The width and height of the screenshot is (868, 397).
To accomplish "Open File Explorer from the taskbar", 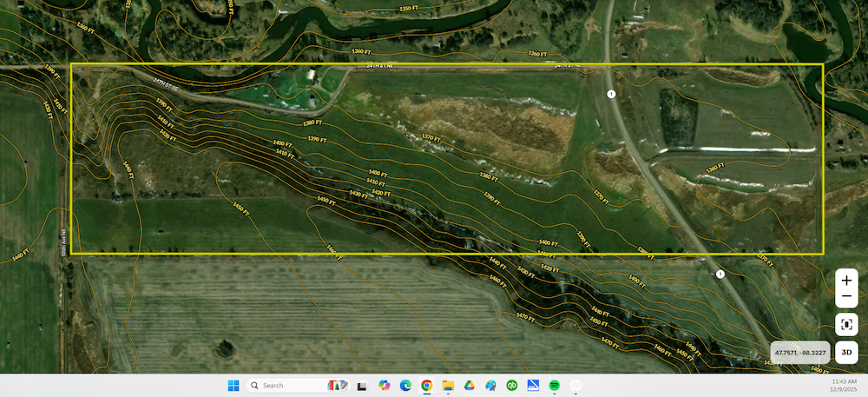I will pos(448,386).
